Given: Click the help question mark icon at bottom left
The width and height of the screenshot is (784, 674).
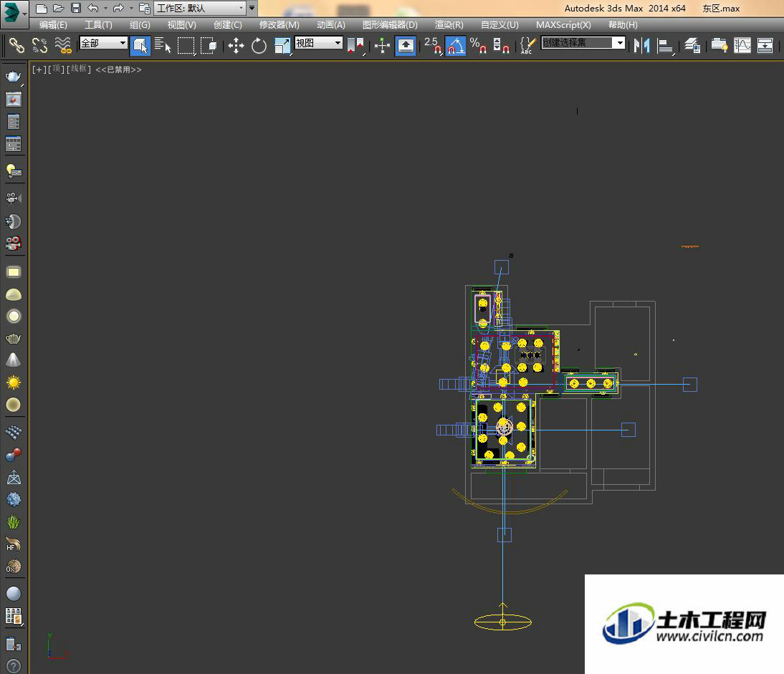Looking at the screenshot, I should [14, 665].
